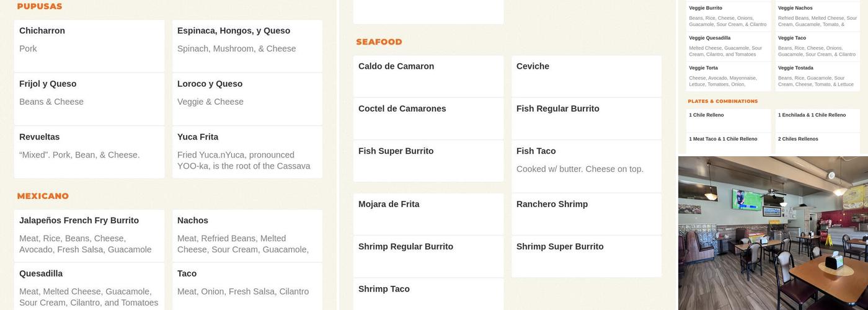Image resolution: width=868 pixels, height=310 pixels.
Task: Open the Frijol y Queso menu item
Action: click(x=89, y=99)
